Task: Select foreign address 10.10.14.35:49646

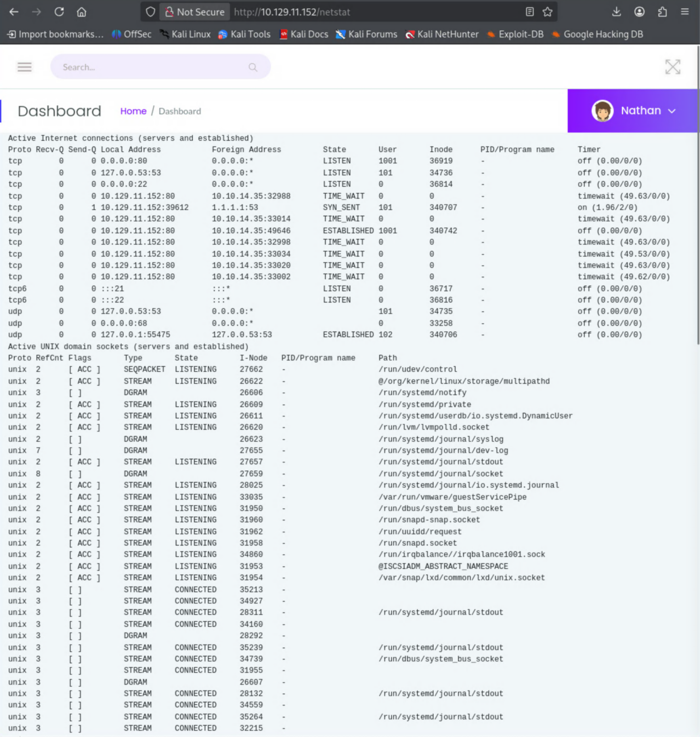Action: coord(251,231)
